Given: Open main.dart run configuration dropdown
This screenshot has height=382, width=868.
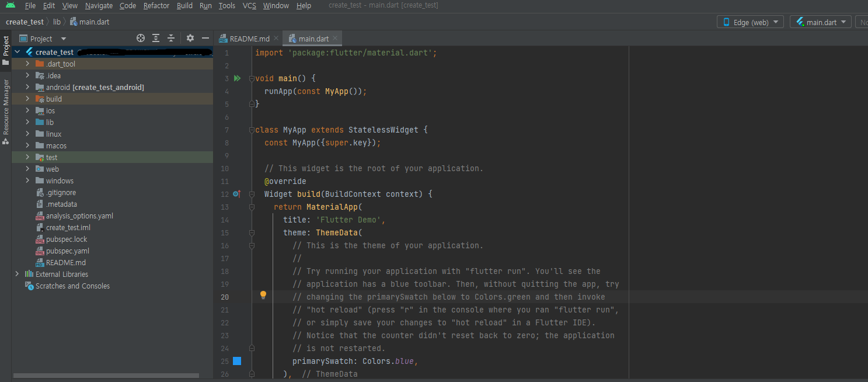Looking at the screenshot, I should coord(820,22).
